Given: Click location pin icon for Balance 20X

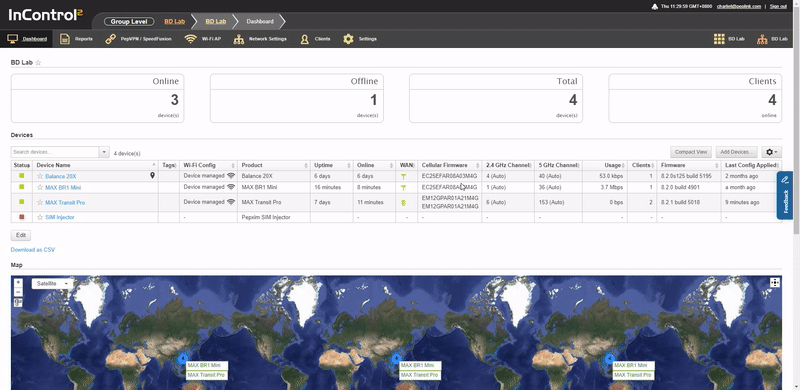Looking at the screenshot, I should (x=152, y=176).
